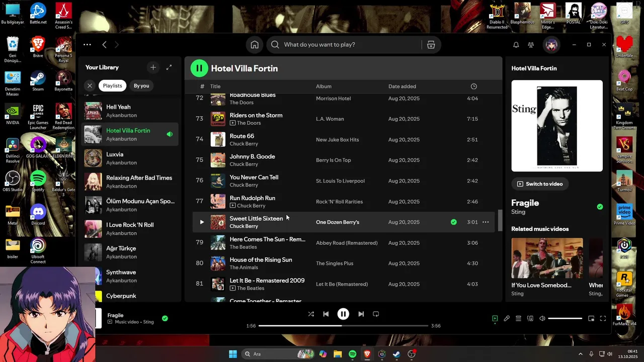Open the three-dot Spotify app menu
This screenshot has width=644, height=362.
coord(87,45)
